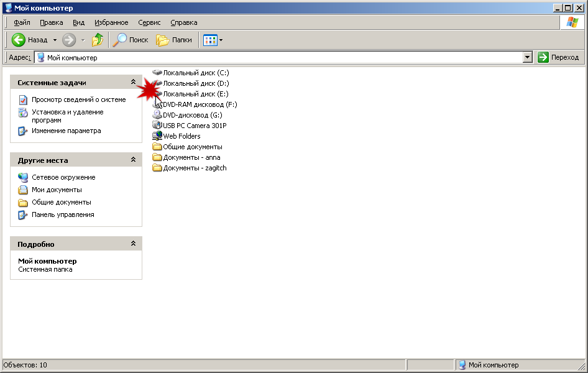Select DVD-дисковод (G:) label
This screenshot has width=588, height=373.
click(x=193, y=115)
